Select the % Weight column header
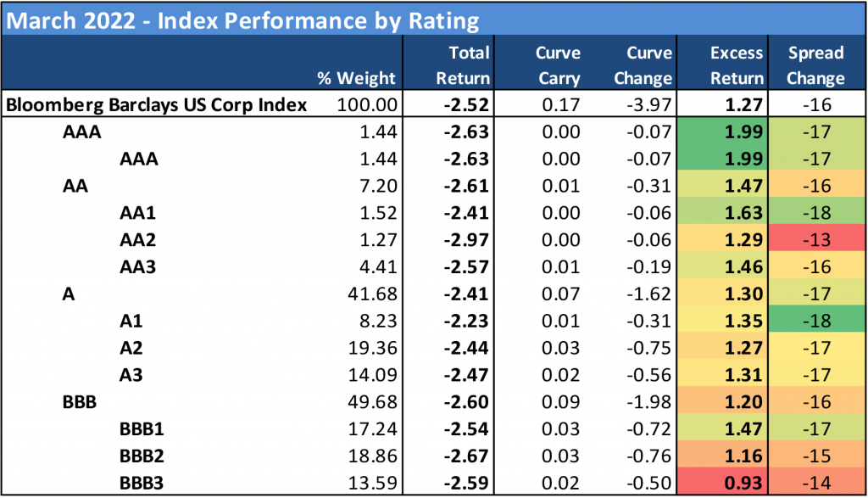 click(x=356, y=78)
